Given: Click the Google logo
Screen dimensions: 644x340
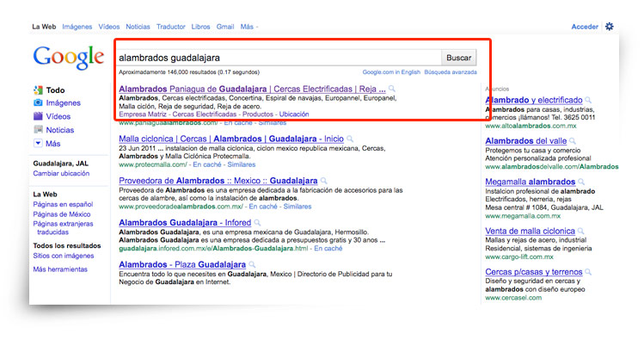Looking at the screenshot, I should [x=69, y=57].
